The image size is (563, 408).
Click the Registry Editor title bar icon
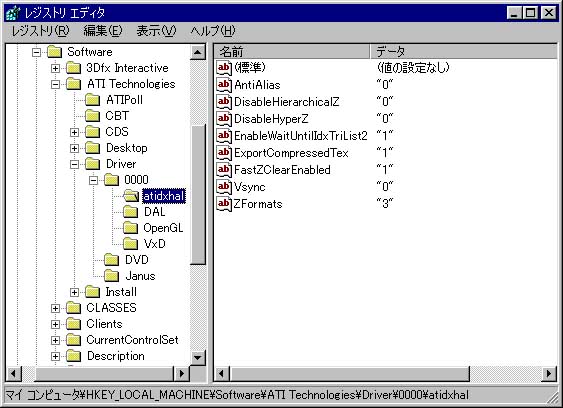pyautogui.click(x=13, y=13)
